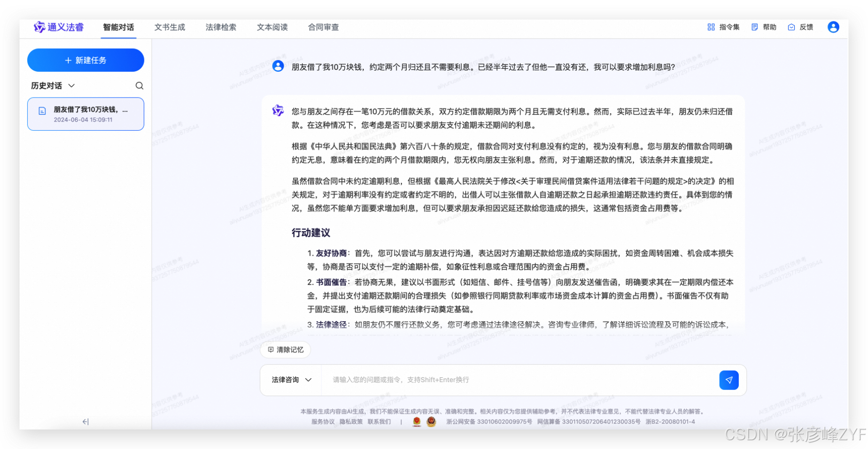The height and width of the screenshot is (449, 868).
Task: Go to the 法律检索 tab
Action: point(221,27)
